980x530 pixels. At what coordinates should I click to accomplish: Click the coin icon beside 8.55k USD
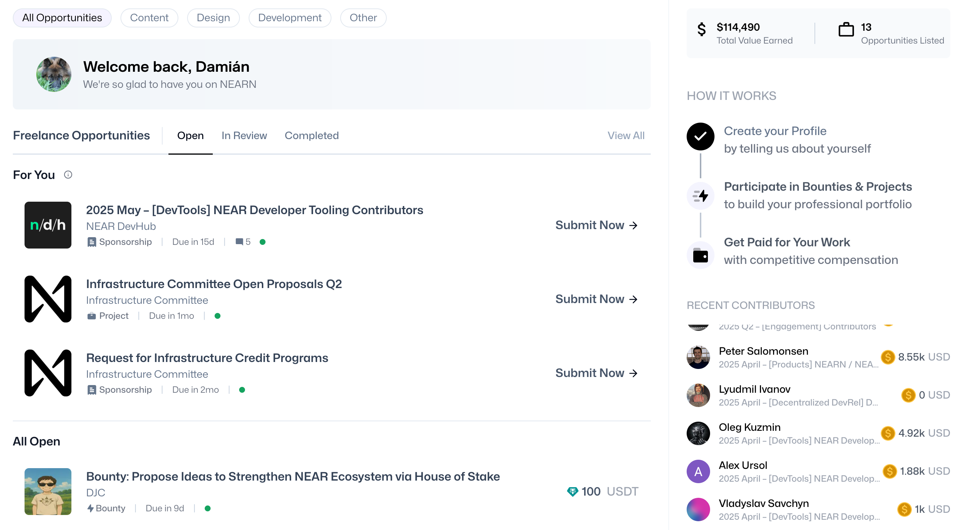point(888,357)
